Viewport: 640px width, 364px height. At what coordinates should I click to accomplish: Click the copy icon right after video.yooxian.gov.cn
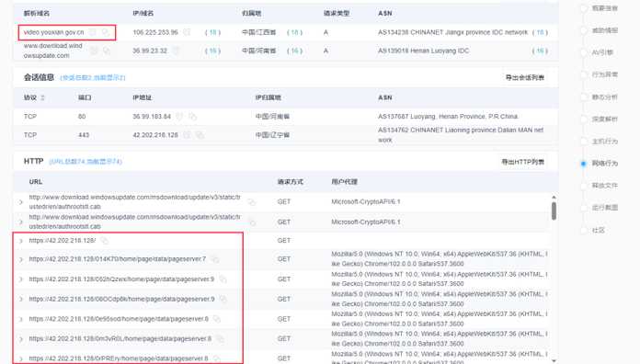(106, 32)
